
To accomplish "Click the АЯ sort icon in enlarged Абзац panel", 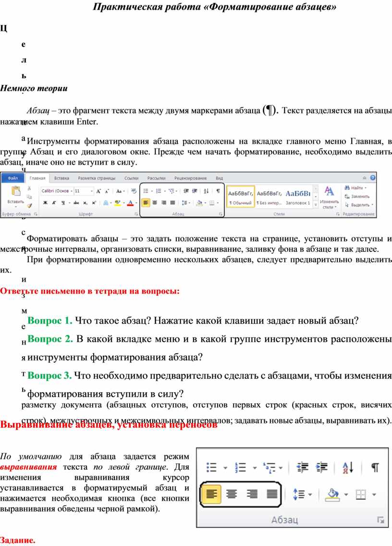I will coord(348,467).
